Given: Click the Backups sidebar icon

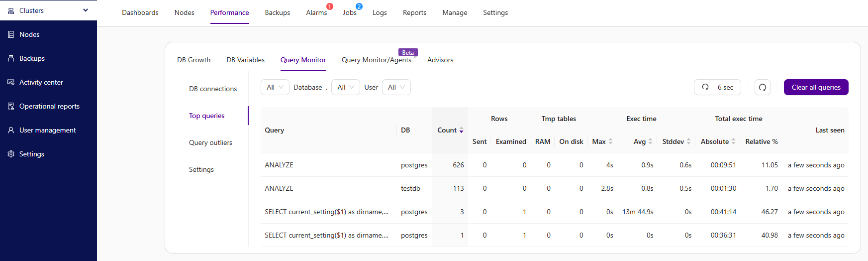Looking at the screenshot, I should (x=11, y=58).
